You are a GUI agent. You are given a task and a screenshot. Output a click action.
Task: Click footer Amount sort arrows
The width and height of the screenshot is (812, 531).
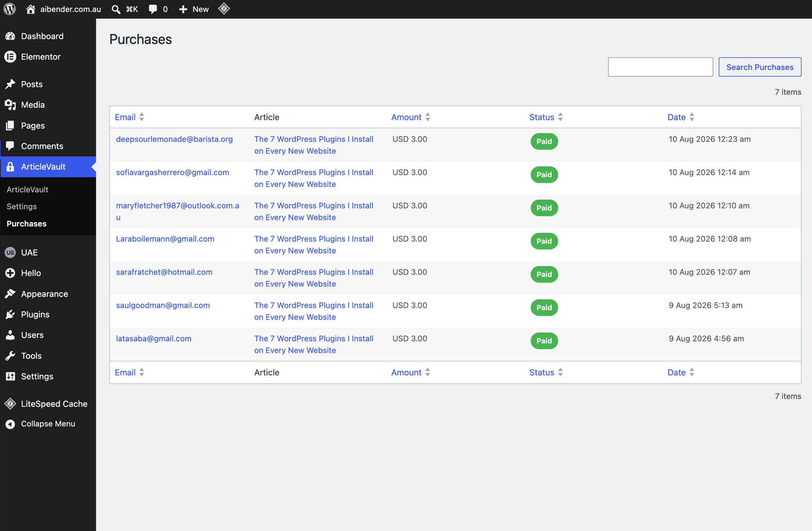click(x=428, y=372)
